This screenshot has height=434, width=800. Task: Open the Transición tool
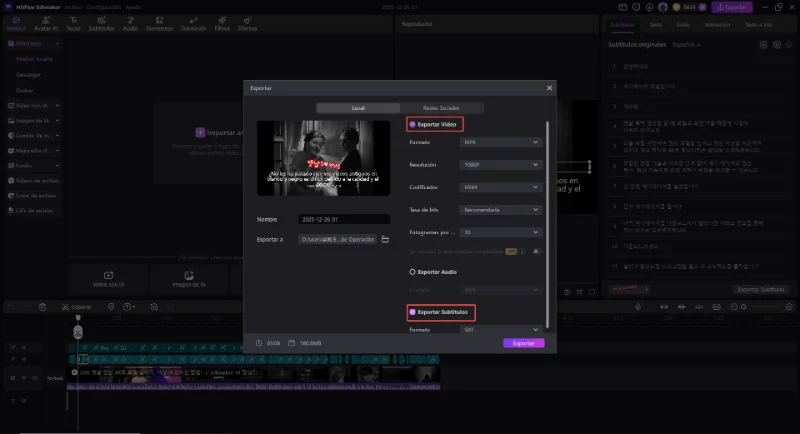pyautogui.click(x=193, y=24)
